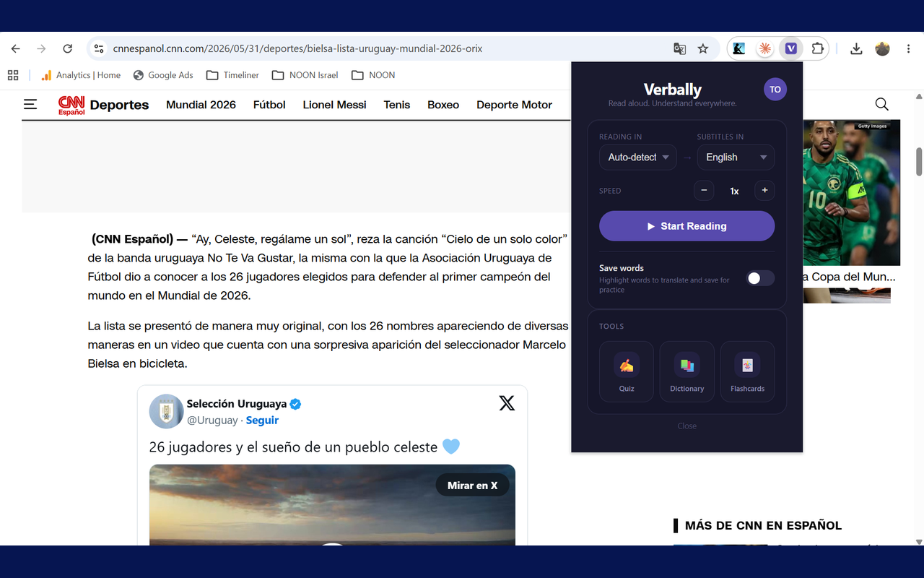The width and height of the screenshot is (924, 578).
Task: Open the Chrome three-dot menu
Action: pos(907,48)
